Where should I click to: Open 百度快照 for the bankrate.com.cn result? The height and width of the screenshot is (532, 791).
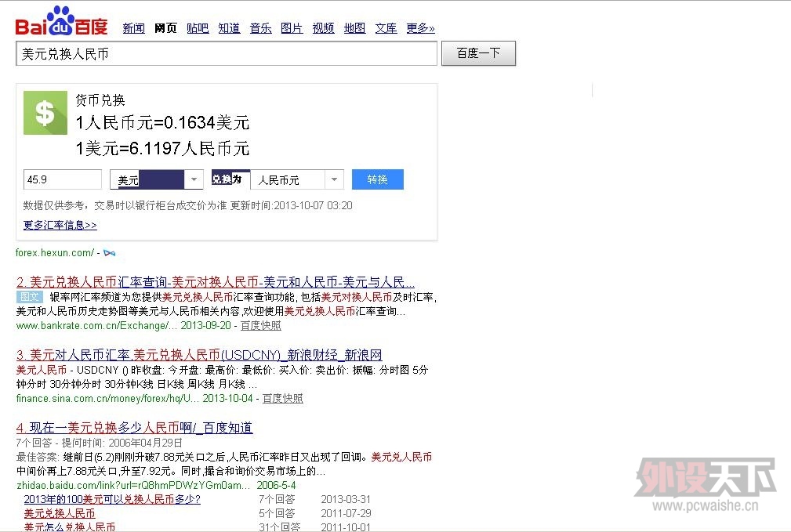pyautogui.click(x=261, y=326)
